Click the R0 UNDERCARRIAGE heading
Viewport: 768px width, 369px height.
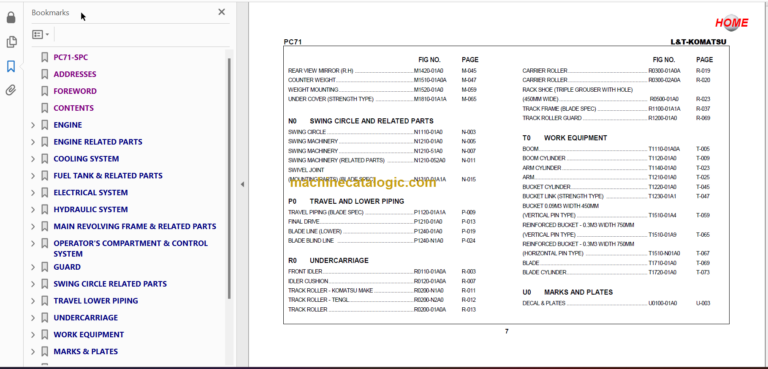(328, 261)
